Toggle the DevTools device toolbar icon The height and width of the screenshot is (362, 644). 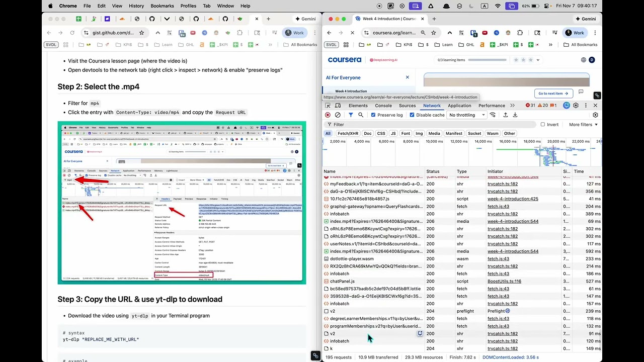coord(339,106)
